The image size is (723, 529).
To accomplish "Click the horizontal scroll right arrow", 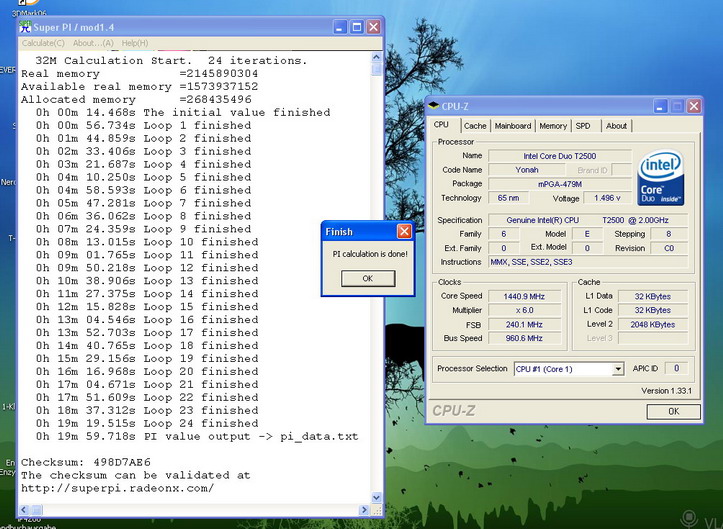I will pos(364,510).
